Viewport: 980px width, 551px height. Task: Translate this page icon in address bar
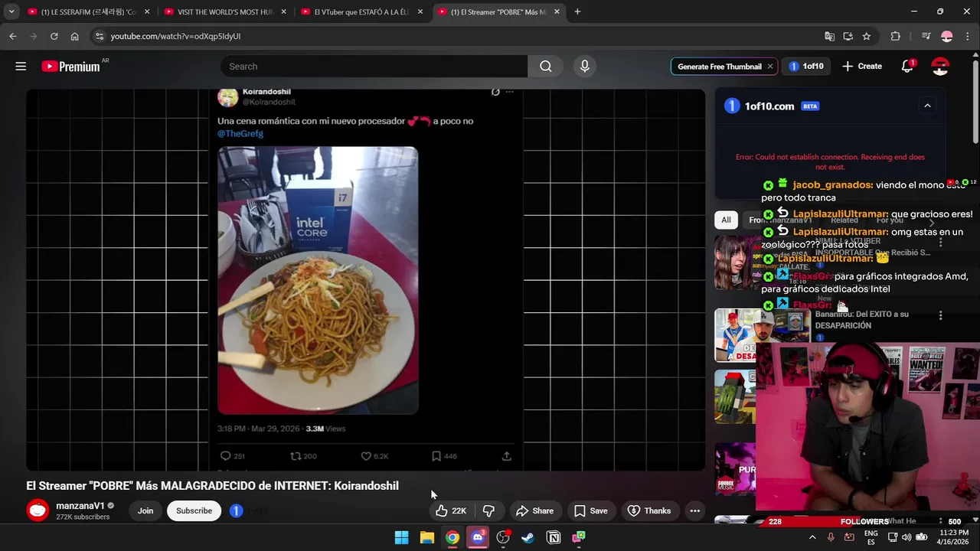tap(829, 36)
